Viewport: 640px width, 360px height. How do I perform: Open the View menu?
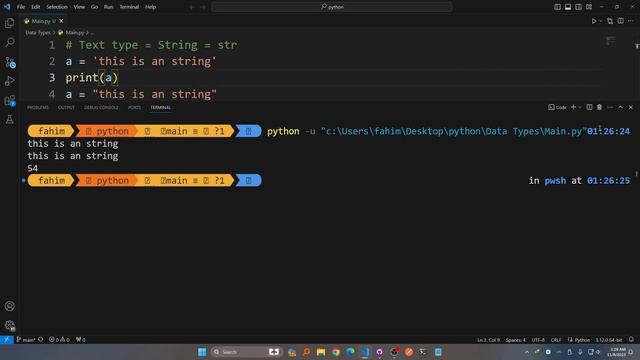(79, 7)
